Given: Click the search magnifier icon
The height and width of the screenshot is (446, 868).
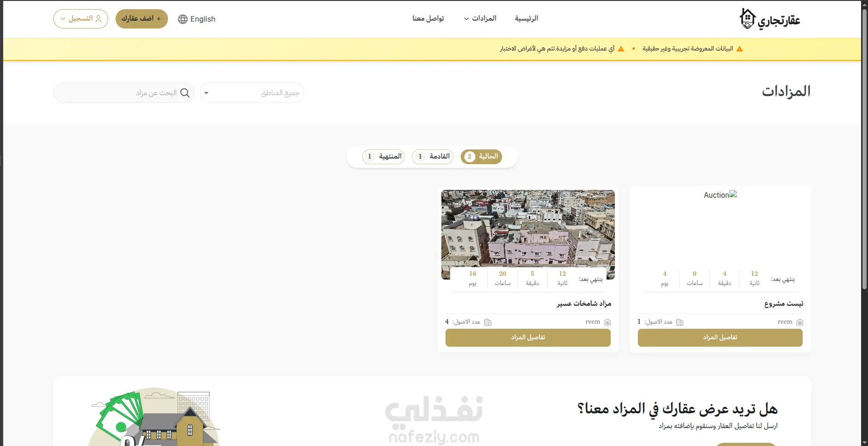Looking at the screenshot, I should click(185, 93).
